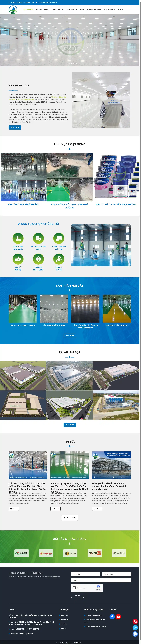This screenshot has width=141, height=644.
Task: Click the 'Bảo hành lên đến 5 năm' icon
Action: tap(38, 238)
